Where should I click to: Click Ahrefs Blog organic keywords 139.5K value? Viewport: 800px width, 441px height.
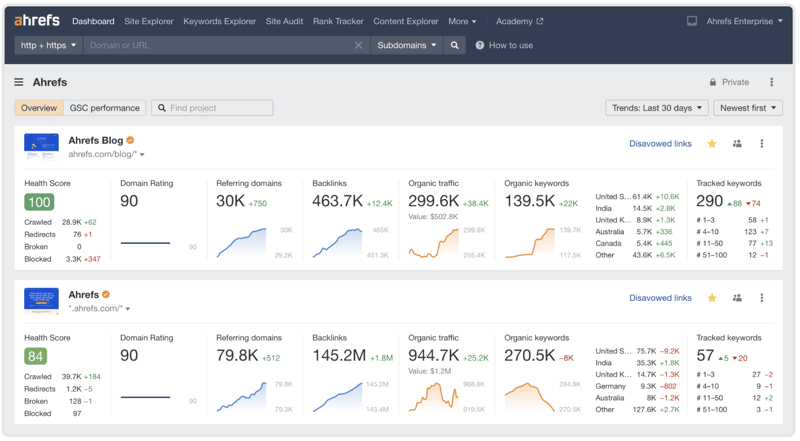pos(530,201)
